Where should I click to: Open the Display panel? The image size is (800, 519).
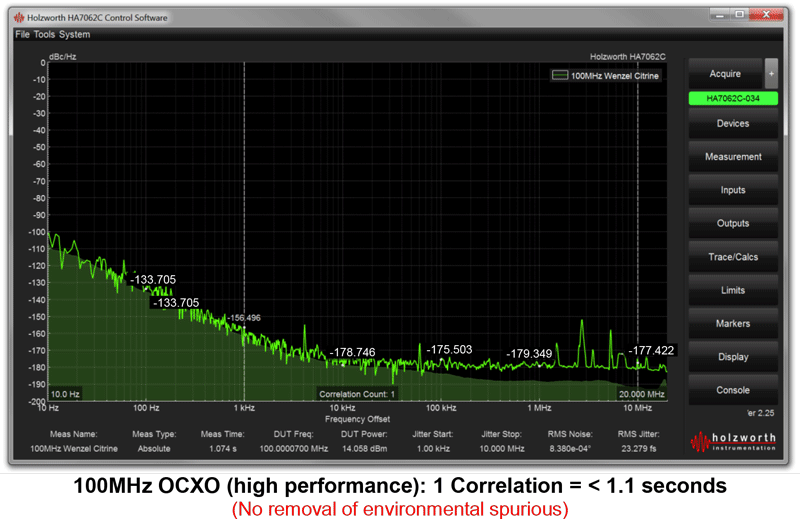[733, 357]
